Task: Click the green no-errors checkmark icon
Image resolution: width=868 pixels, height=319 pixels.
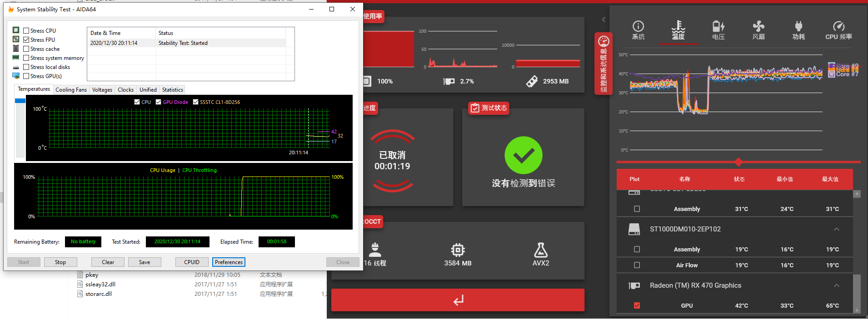Action: (x=524, y=155)
